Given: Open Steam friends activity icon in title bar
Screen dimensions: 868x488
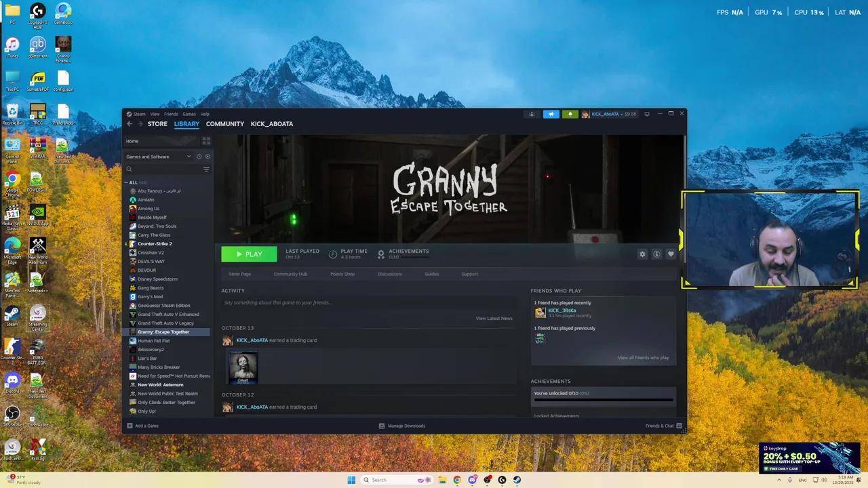Looking at the screenshot, I should pos(532,114).
